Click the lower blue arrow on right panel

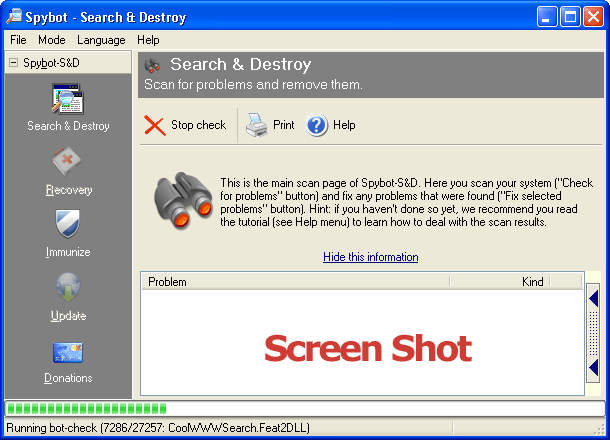(594, 369)
